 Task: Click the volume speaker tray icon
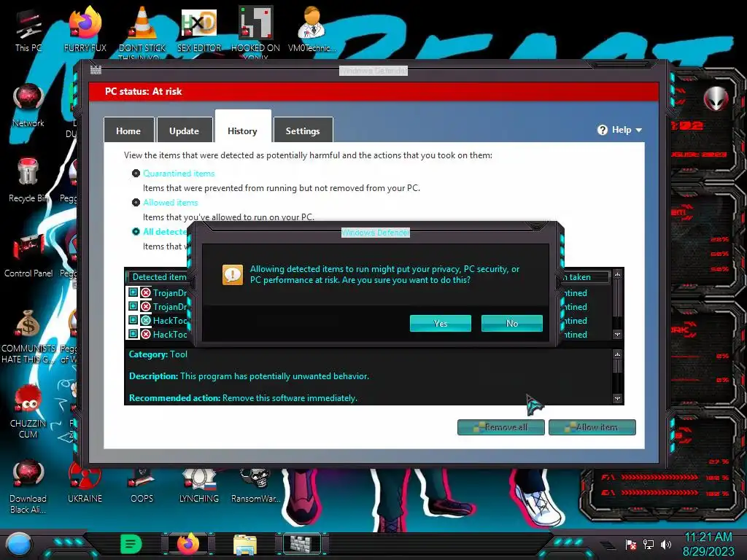pyautogui.click(x=666, y=544)
